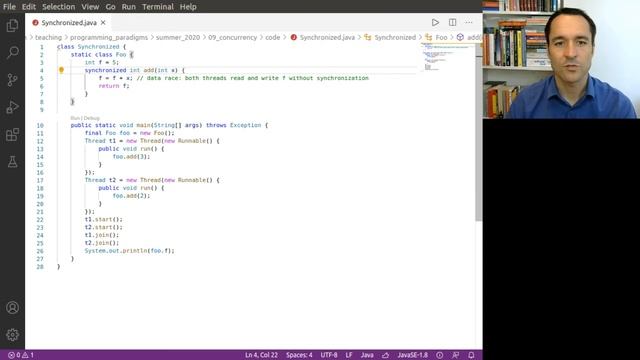Run the Java file with play icon
Viewport: 640px width, 360px height.
pyautogui.click(x=435, y=22)
